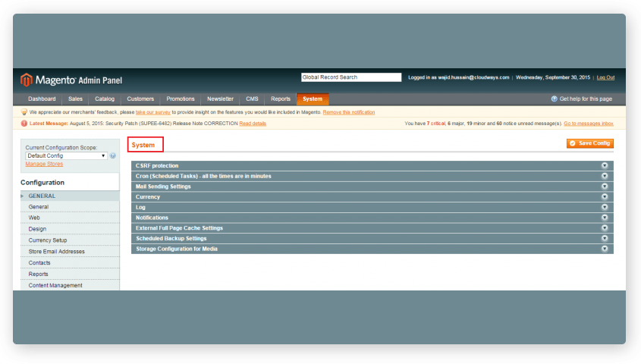
Task: Expand External Full Page Cache Settings arrow
Action: (604, 228)
